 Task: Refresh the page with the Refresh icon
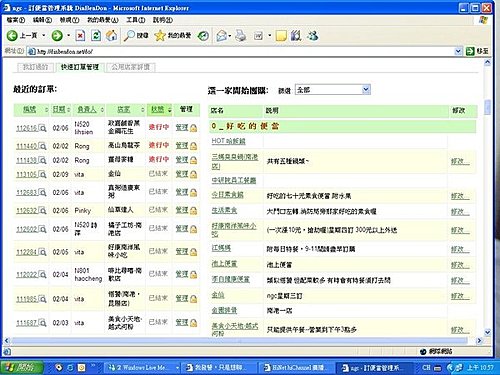coord(96,36)
